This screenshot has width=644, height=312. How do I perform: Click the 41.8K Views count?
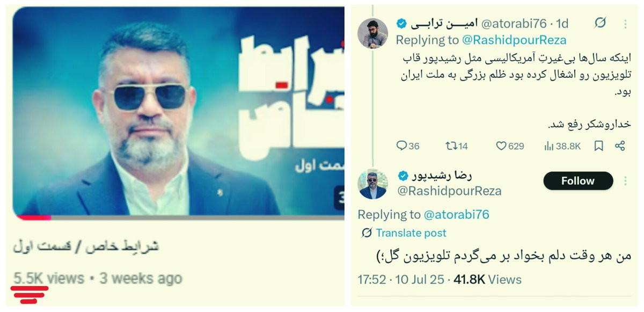click(x=487, y=280)
